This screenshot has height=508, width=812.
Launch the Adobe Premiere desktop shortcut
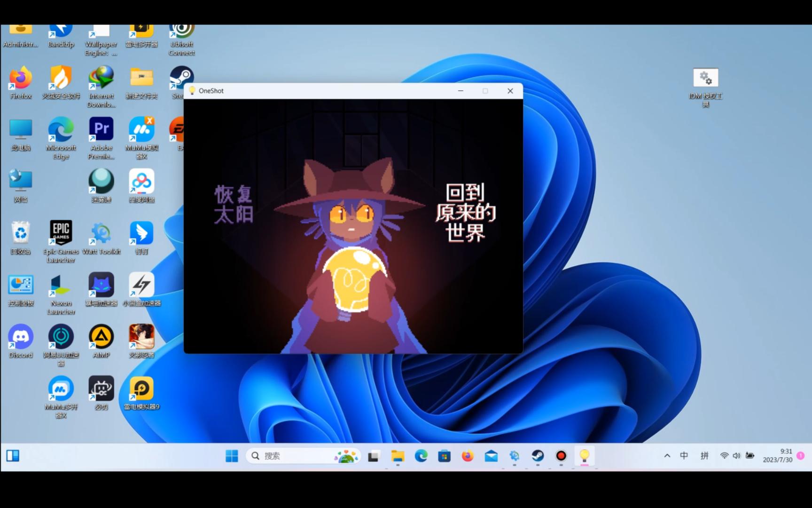point(101,139)
